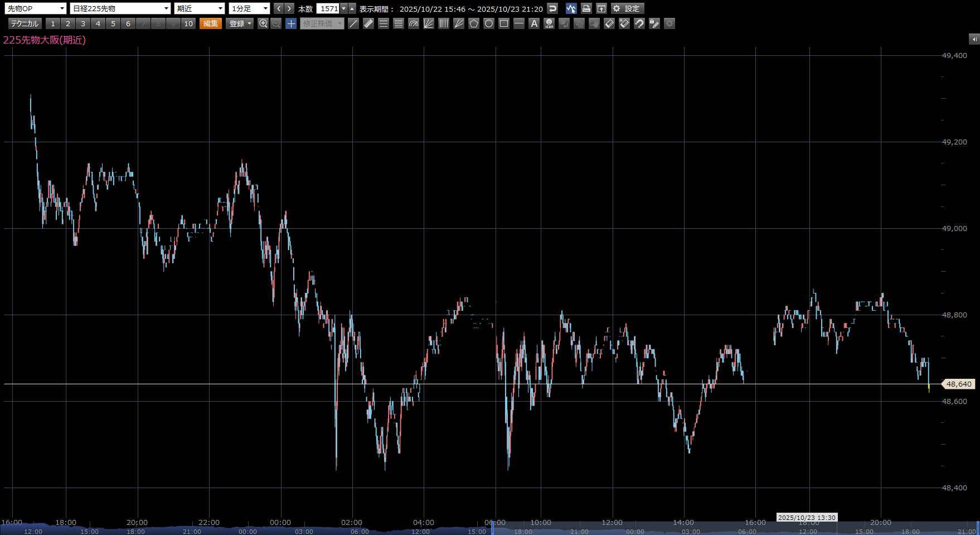Open the 1分足 timeframe dropdown

tap(249, 8)
